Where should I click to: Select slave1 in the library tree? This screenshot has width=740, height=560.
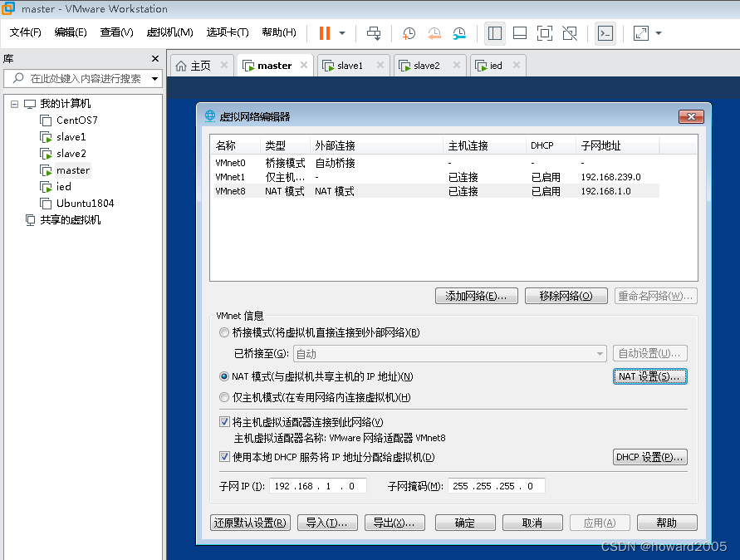pyautogui.click(x=71, y=137)
